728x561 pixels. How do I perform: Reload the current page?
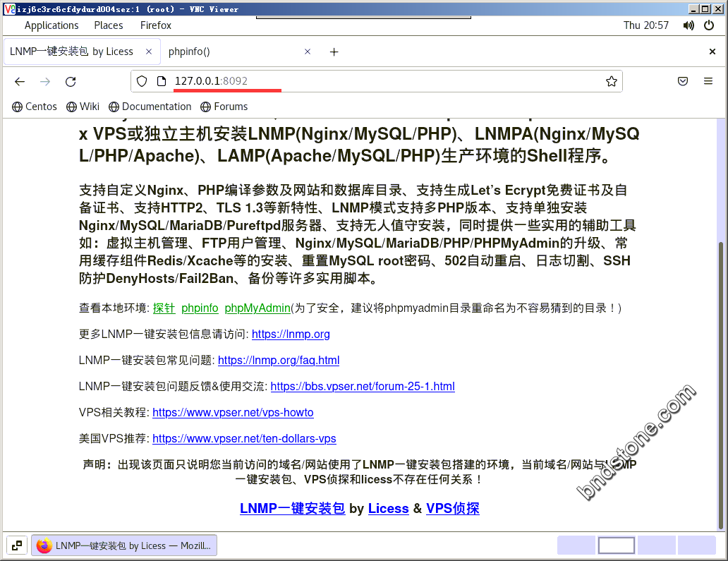point(71,82)
